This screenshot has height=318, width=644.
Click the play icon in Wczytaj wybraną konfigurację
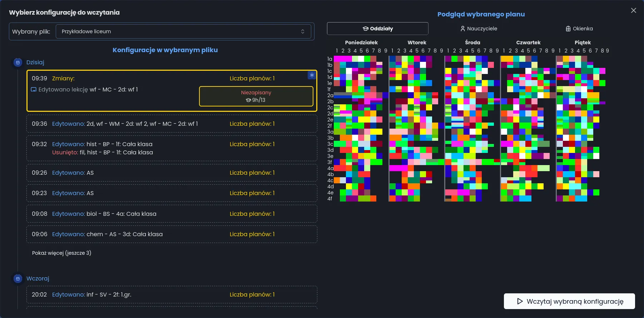[x=520, y=301]
